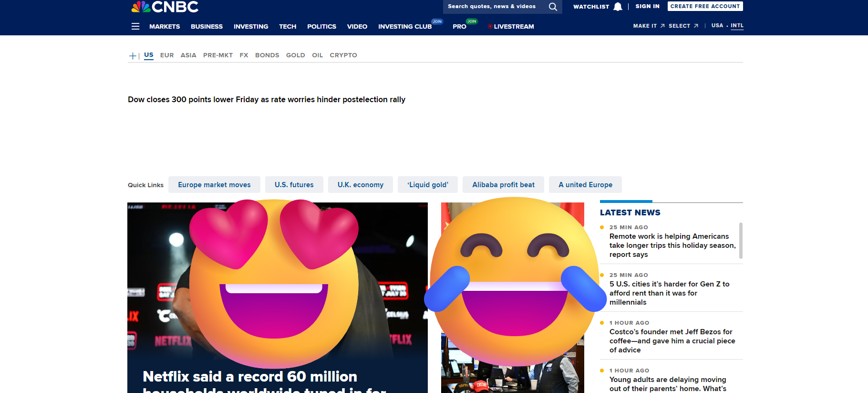The width and height of the screenshot is (868, 393).
Task: Select the FX tab
Action: (244, 55)
